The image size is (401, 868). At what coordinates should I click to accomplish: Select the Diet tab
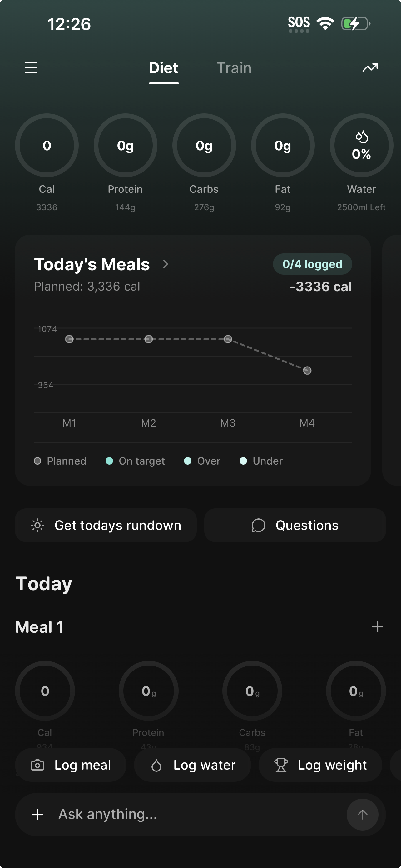click(164, 68)
